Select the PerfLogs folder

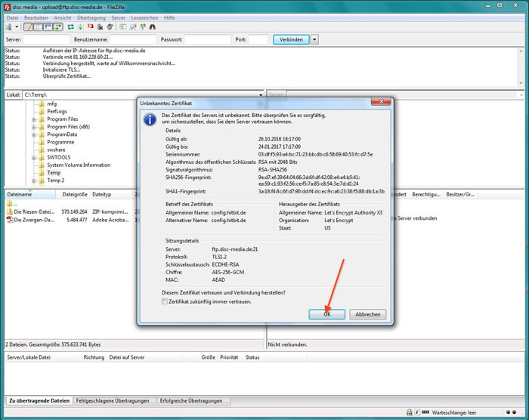(x=57, y=111)
